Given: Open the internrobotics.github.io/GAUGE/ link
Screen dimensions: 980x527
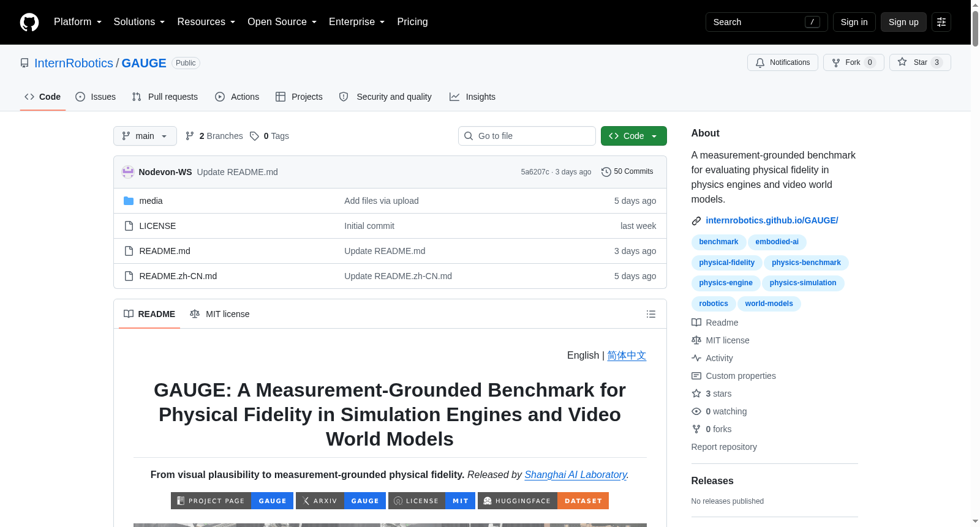Looking at the screenshot, I should [772, 220].
